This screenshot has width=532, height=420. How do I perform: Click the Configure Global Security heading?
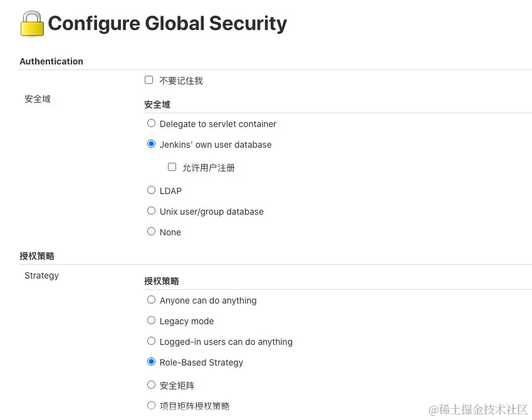[167, 24]
